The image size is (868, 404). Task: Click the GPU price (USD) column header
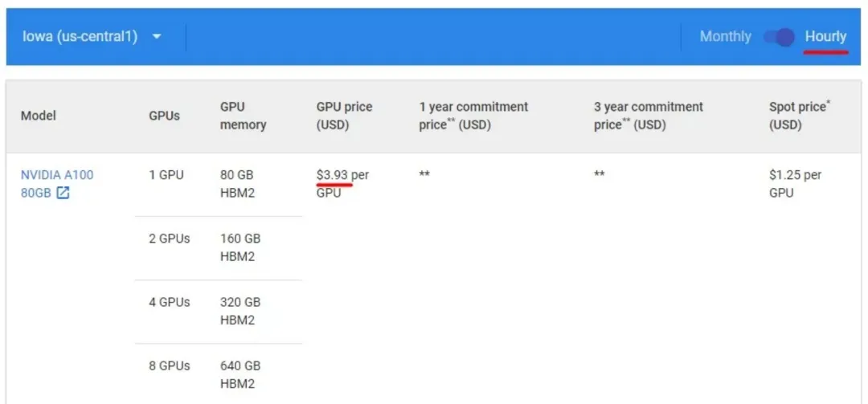click(x=344, y=116)
